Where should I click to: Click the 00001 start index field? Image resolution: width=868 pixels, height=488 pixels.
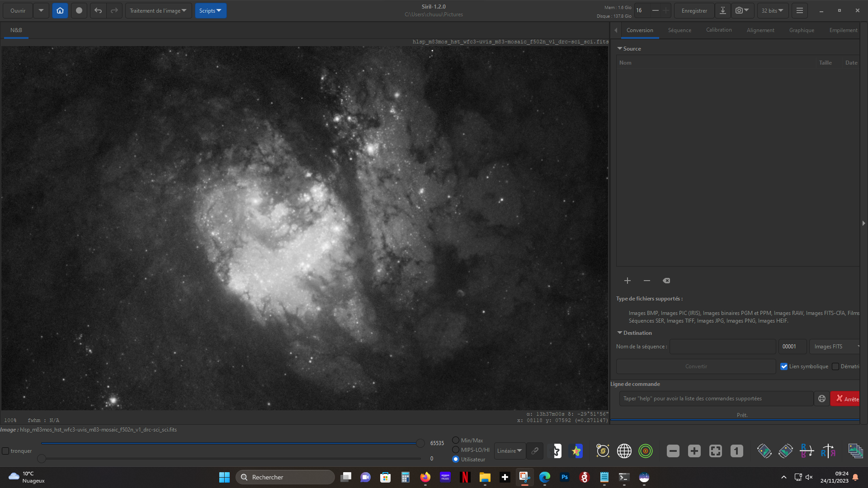point(793,347)
